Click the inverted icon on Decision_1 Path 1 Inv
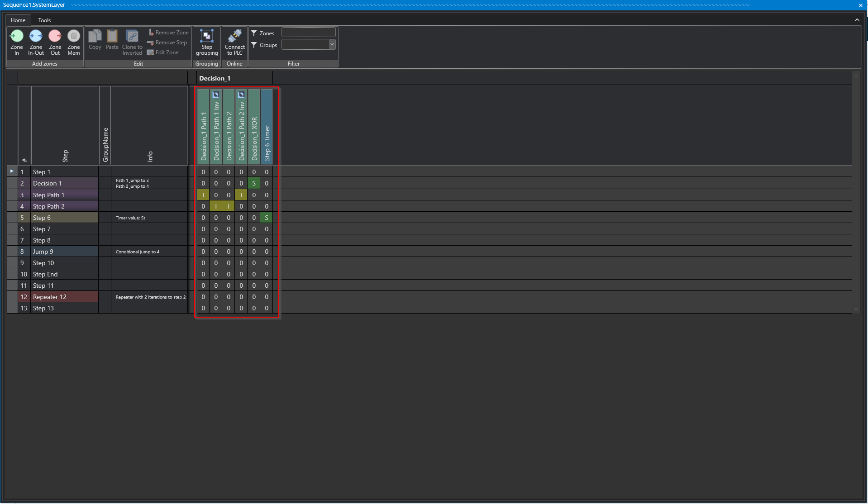 (216, 95)
